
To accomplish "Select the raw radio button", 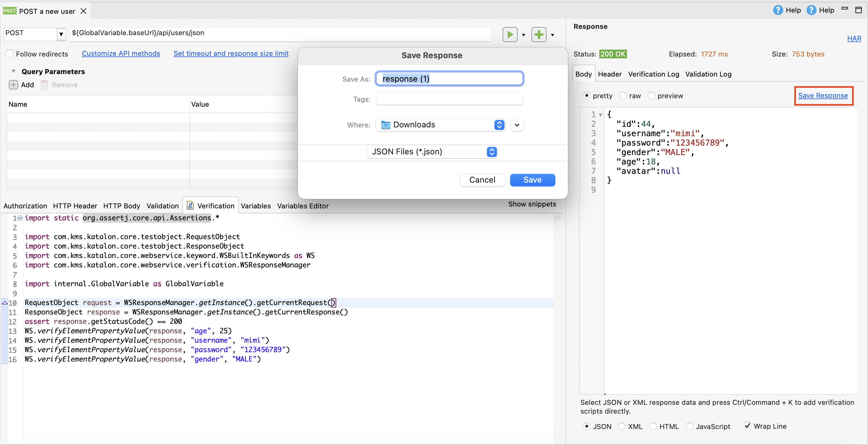I will tap(623, 96).
